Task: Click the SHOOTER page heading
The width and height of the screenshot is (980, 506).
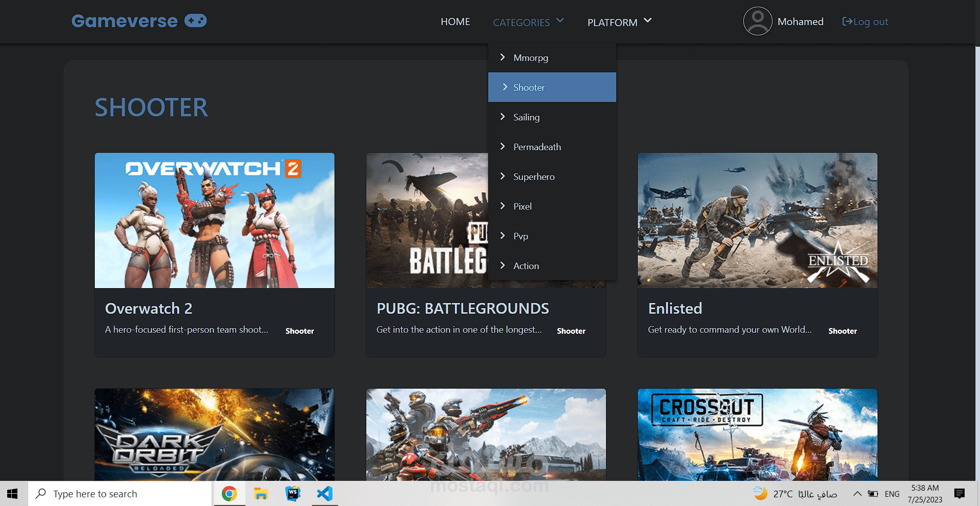Action: (x=151, y=108)
